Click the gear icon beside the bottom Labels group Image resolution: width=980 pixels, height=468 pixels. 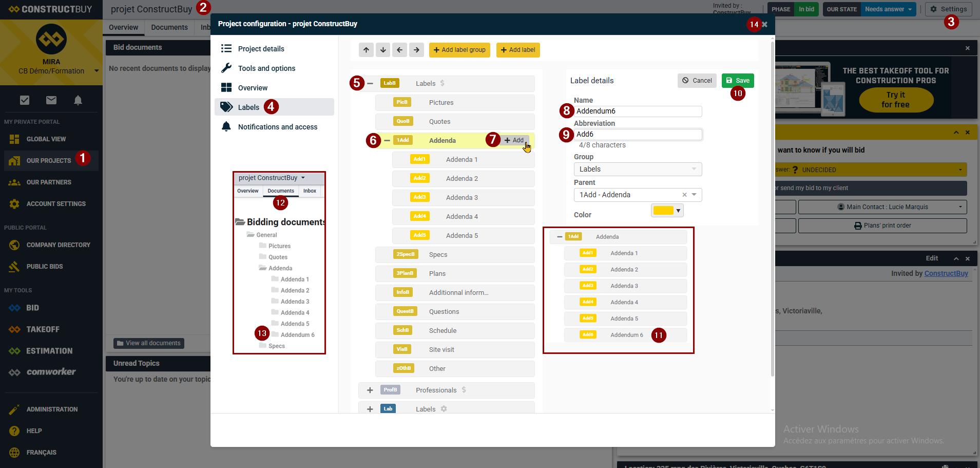pyautogui.click(x=444, y=409)
